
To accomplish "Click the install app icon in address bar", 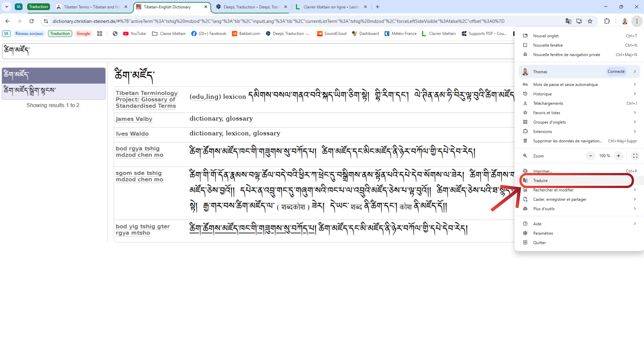I will pos(579,21).
